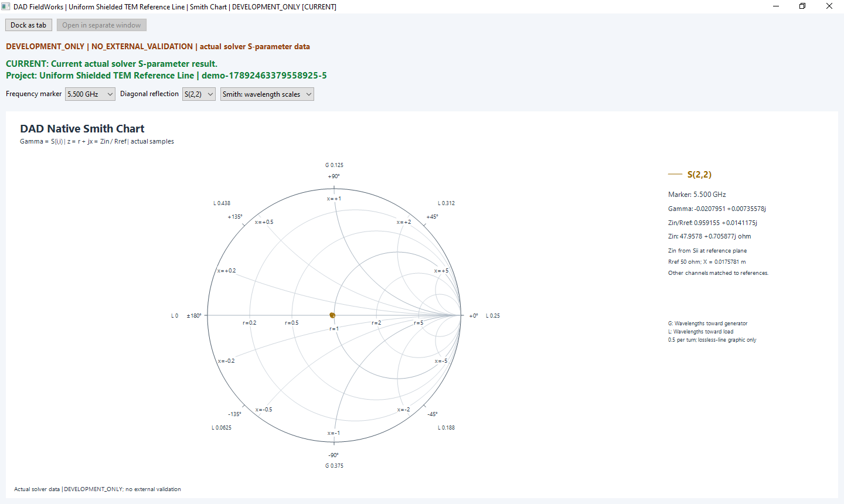Click the L 0.438 scale label
Screen dimensions: 844x504
[222, 203]
